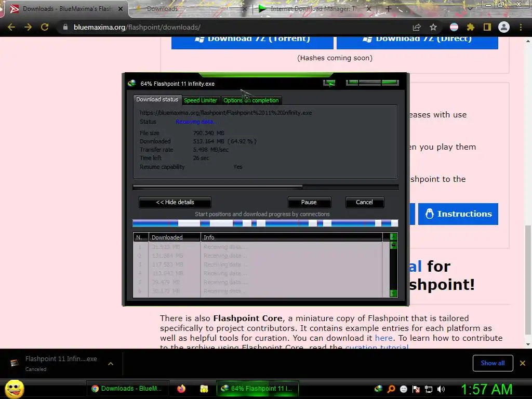
Task: Go back using the browser back arrow
Action: click(11, 27)
